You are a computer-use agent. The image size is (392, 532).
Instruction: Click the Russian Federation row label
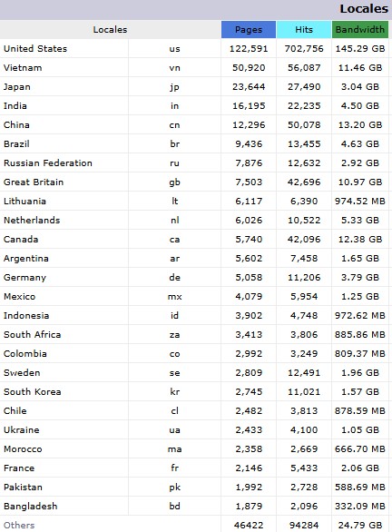click(x=48, y=163)
